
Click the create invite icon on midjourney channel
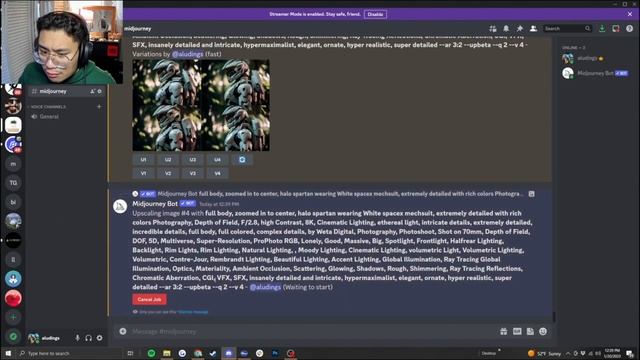coord(92,91)
